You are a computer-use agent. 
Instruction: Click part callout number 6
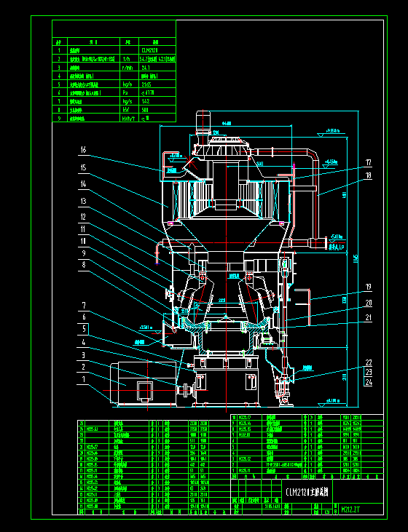pos(84,317)
